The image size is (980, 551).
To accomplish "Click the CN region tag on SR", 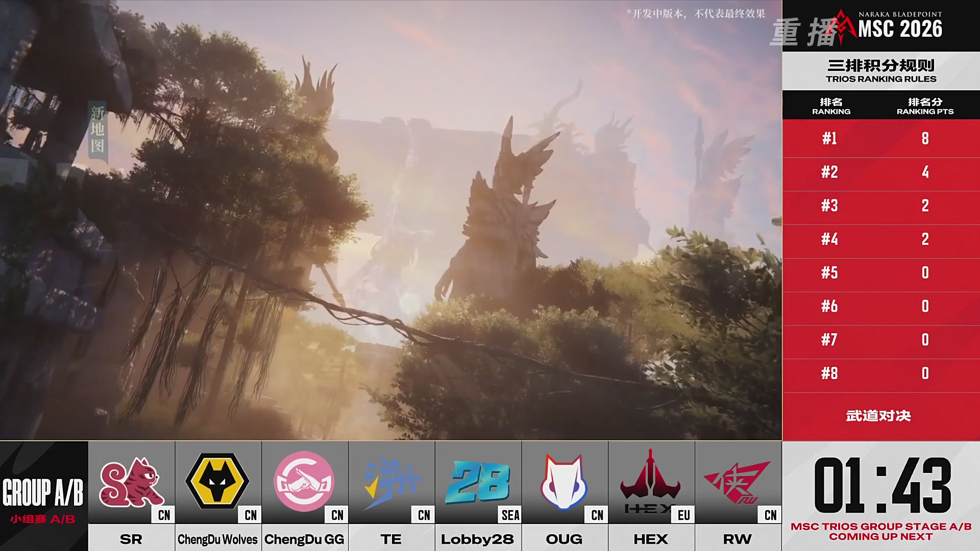I will tap(164, 515).
